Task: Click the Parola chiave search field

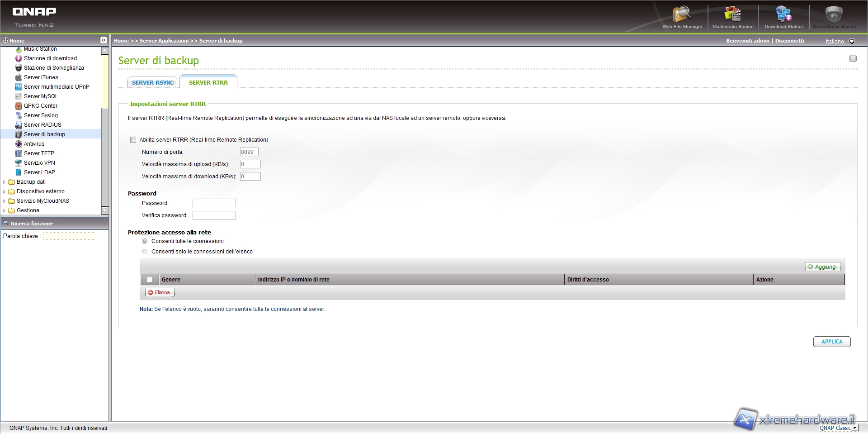Action: (x=69, y=236)
